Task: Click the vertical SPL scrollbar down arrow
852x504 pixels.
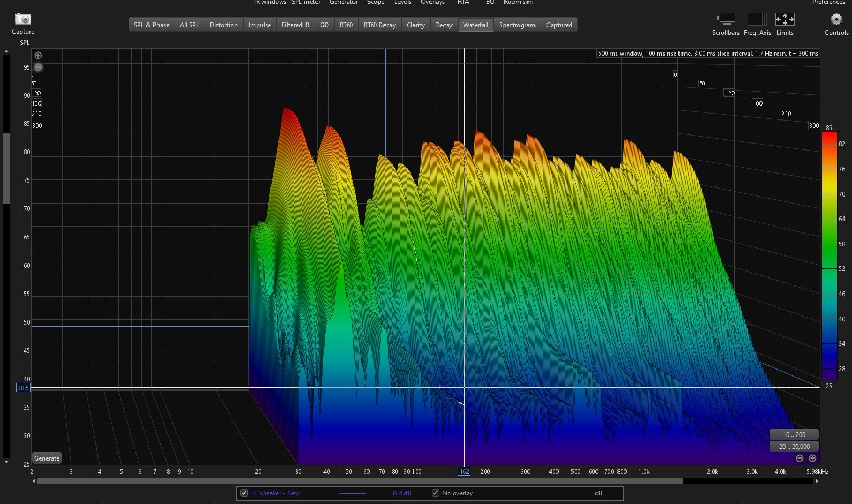Action: click(6, 462)
